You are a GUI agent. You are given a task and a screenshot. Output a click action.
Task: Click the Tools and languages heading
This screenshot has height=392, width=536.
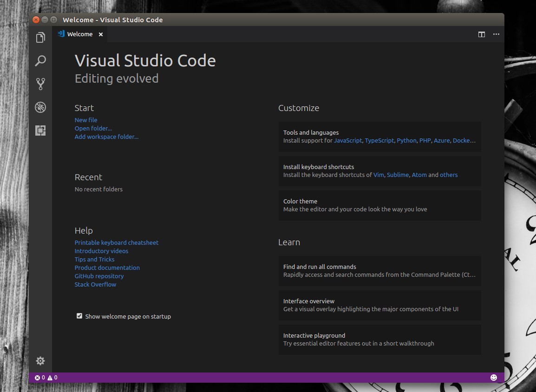tap(311, 133)
